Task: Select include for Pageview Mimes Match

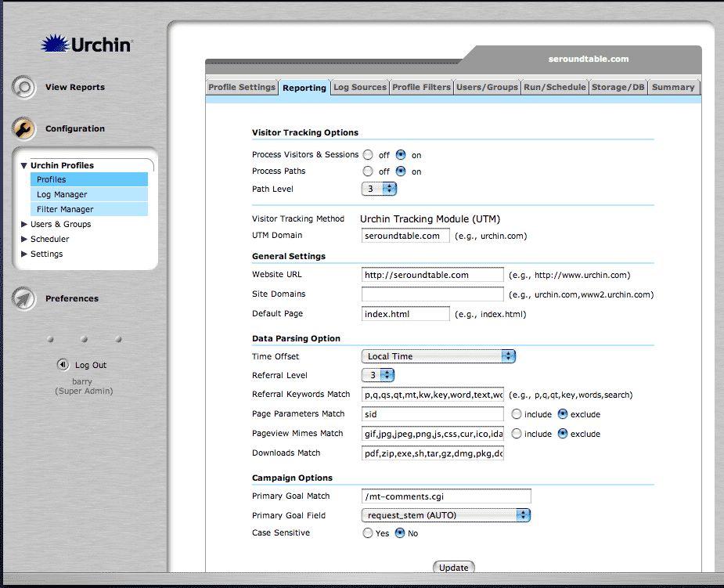Action: (517, 434)
